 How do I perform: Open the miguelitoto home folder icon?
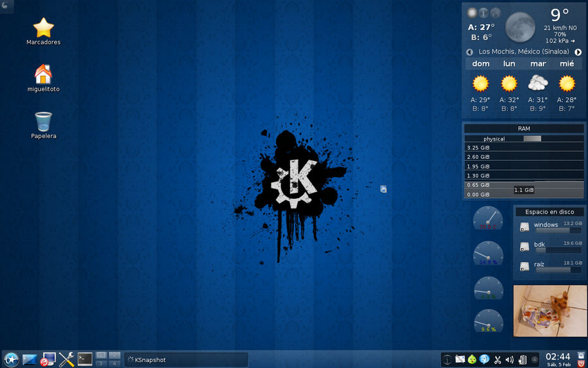(44, 78)
